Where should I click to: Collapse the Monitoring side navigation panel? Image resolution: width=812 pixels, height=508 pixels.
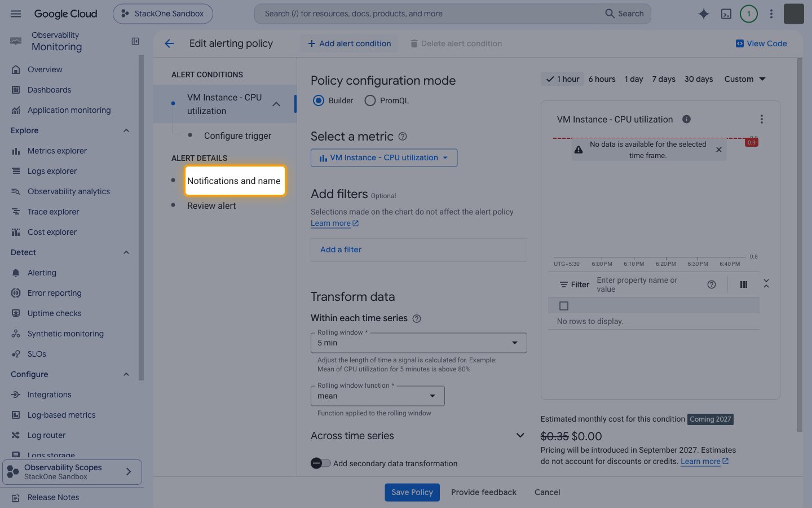tap(135, 41)
